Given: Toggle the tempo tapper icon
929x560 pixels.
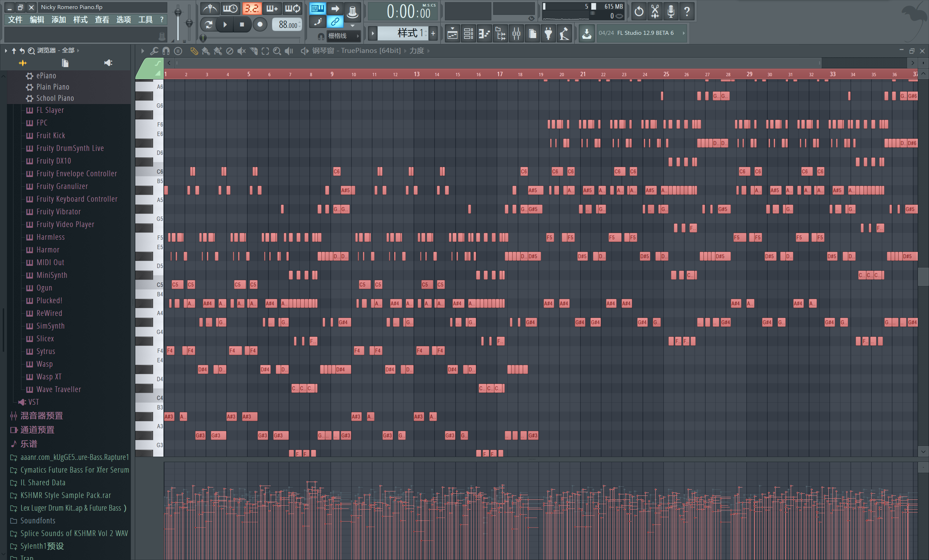Looking at the screenshot, I should click(x=564, y=33).
